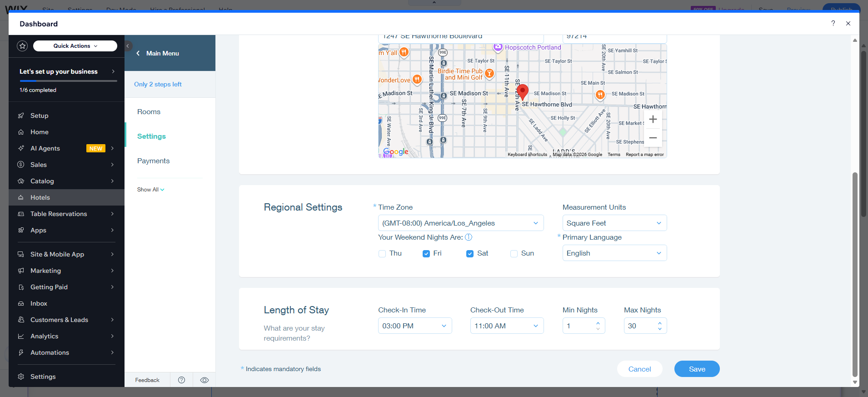Click the Automations lightning icon
868x397 pixels.
[x=21, y=352]
